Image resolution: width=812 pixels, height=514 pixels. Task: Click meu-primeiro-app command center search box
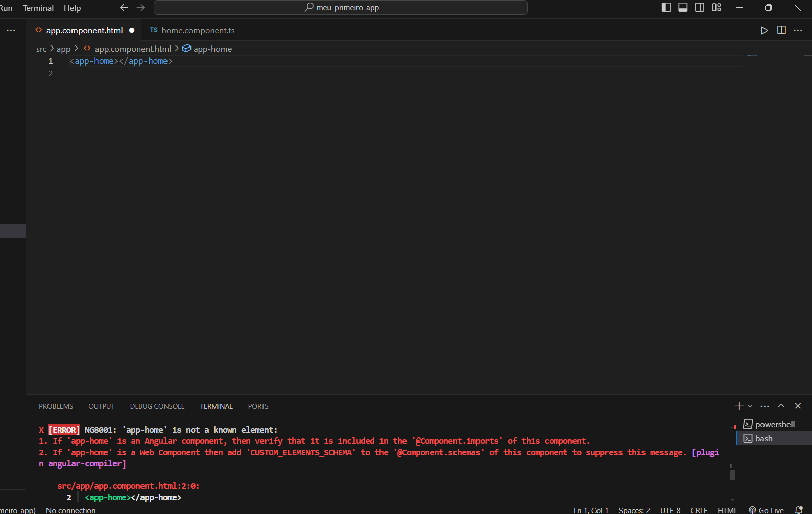pos(341,8)
